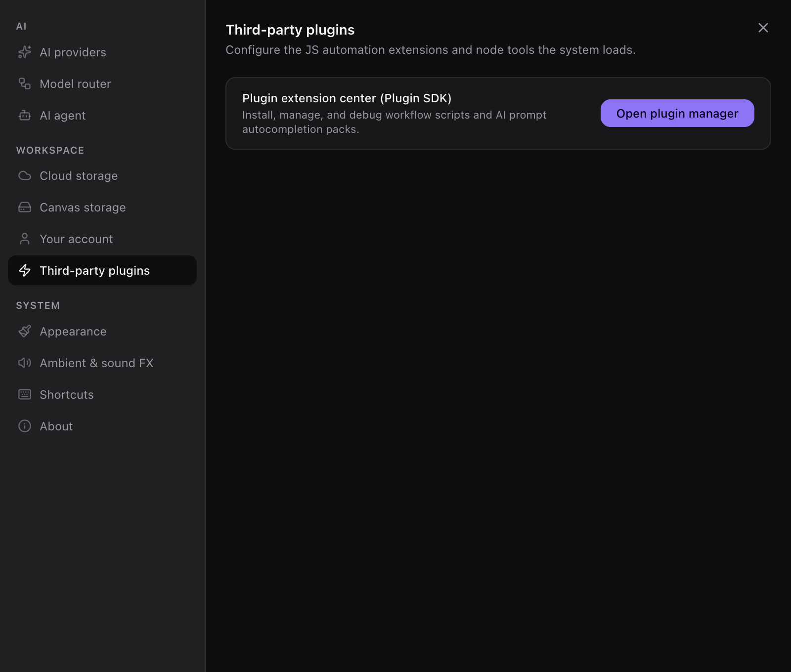This screenshot has height=672, width=791.
Task: Click the 'Plugin extension center (Plugin SDK)' title
Action: coord(347,98)
